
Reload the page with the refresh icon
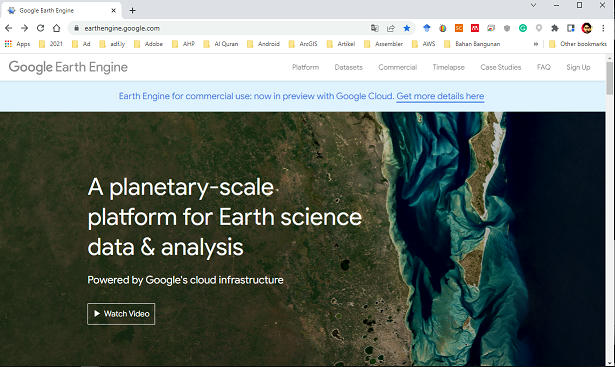(40, 28)
